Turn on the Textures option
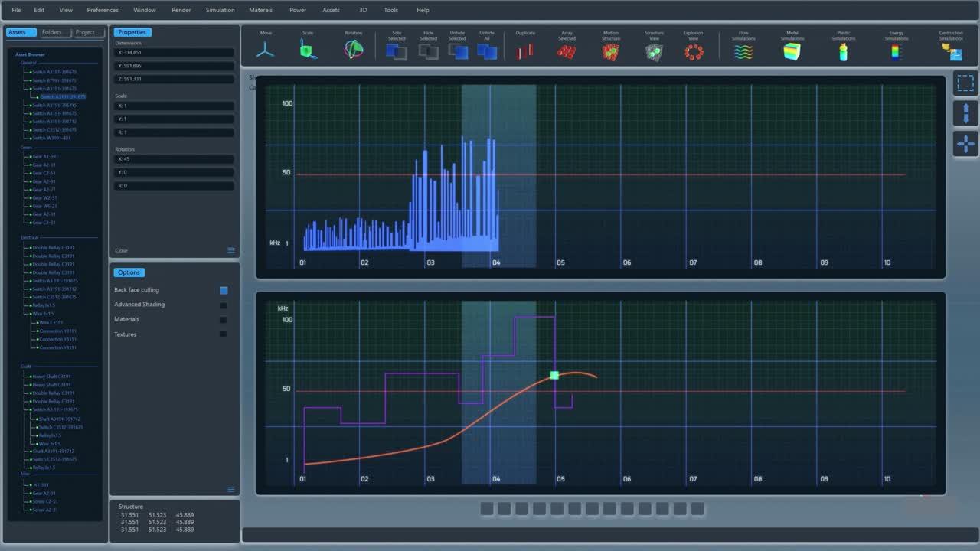This screenshot has height=551, width=980. (224, 334)
